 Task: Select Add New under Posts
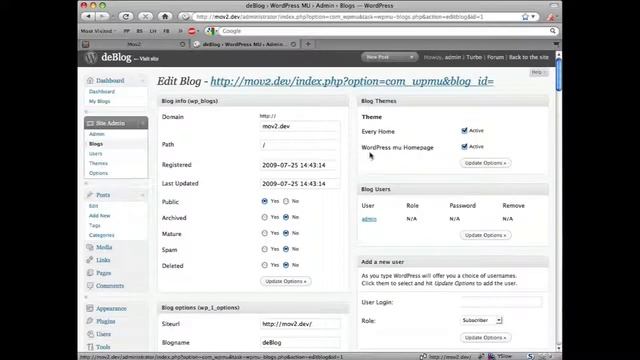(100, 216)
